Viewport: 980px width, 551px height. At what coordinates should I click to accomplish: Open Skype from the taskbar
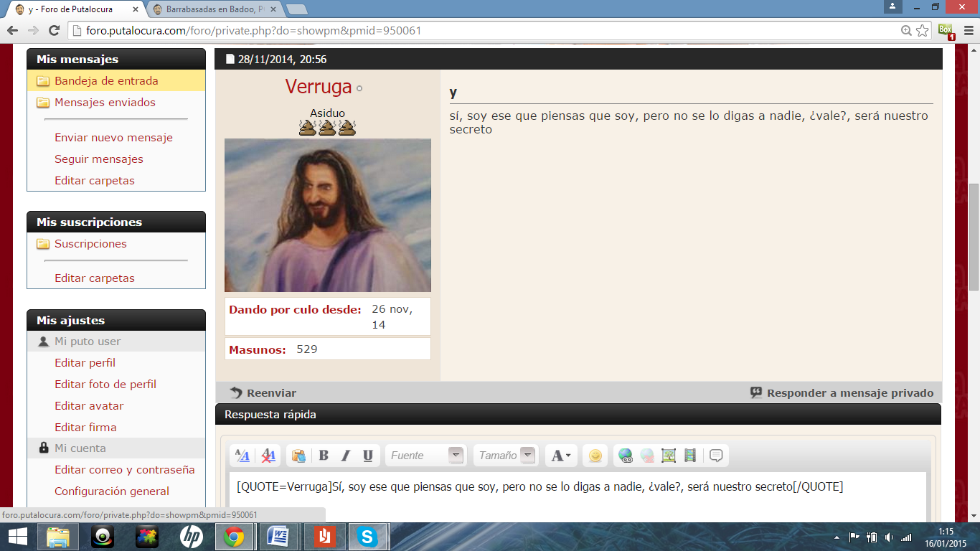(x=368, y=537)
